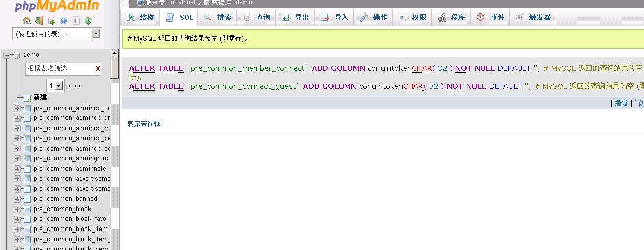
Task: Click table icon next to pre_common_admincp_cr
Action: (27, 109)
